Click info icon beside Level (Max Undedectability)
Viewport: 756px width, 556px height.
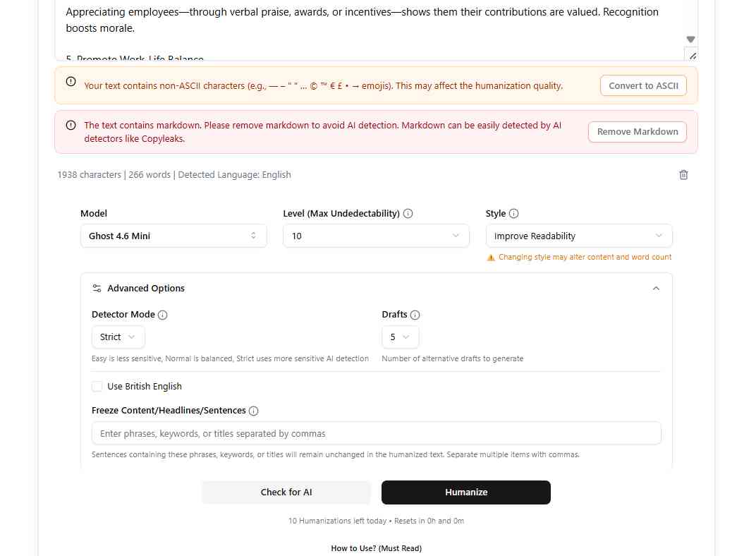coord(408,214)
